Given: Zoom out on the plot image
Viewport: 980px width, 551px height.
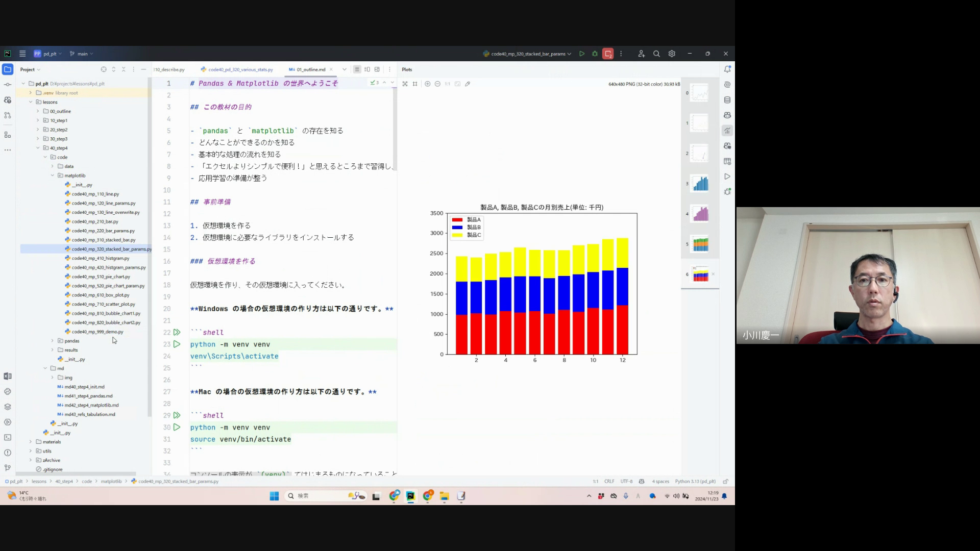Looking at the screenshot, I should [x=437, y=84].
